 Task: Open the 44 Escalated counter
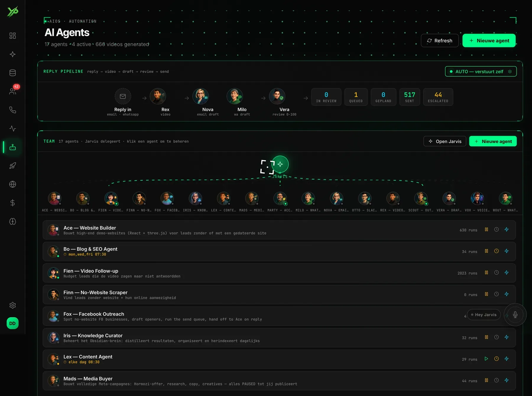click(438, 97)
